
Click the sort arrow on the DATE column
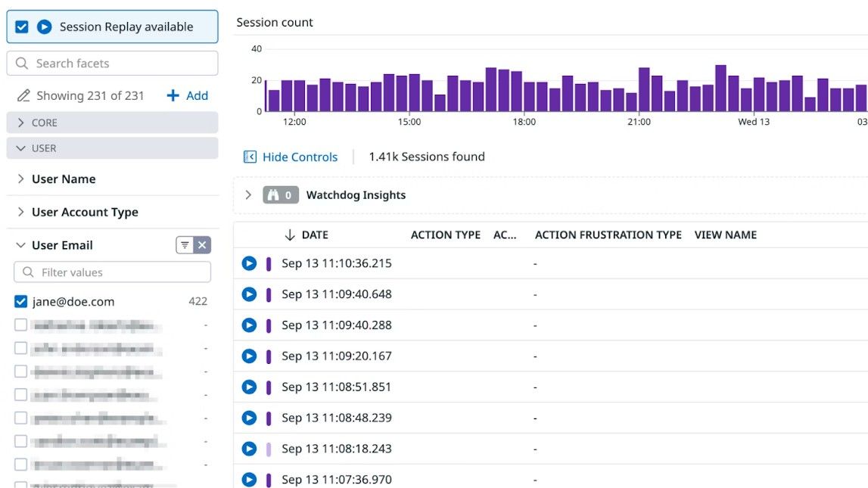click(291, 235)
